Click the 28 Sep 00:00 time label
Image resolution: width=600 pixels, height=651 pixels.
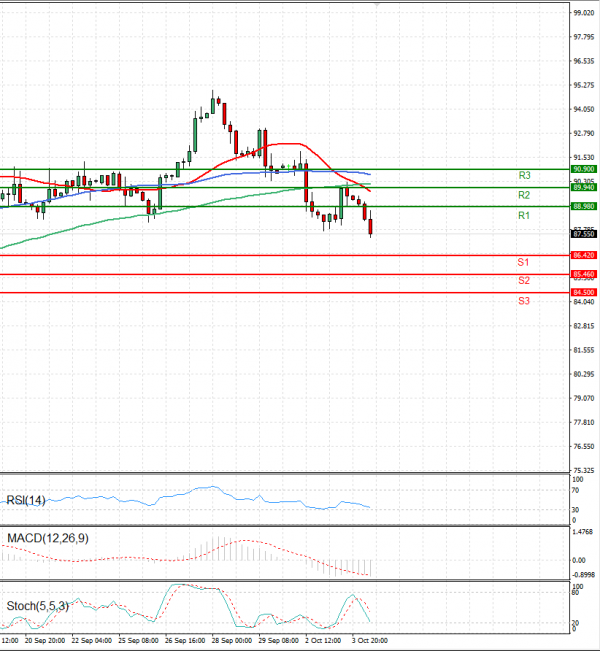tap(232, 641)
